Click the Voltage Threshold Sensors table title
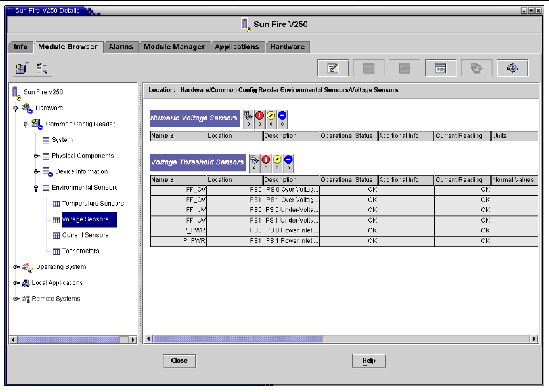This screenshot has height=392, width=549. tap(198, 162)
